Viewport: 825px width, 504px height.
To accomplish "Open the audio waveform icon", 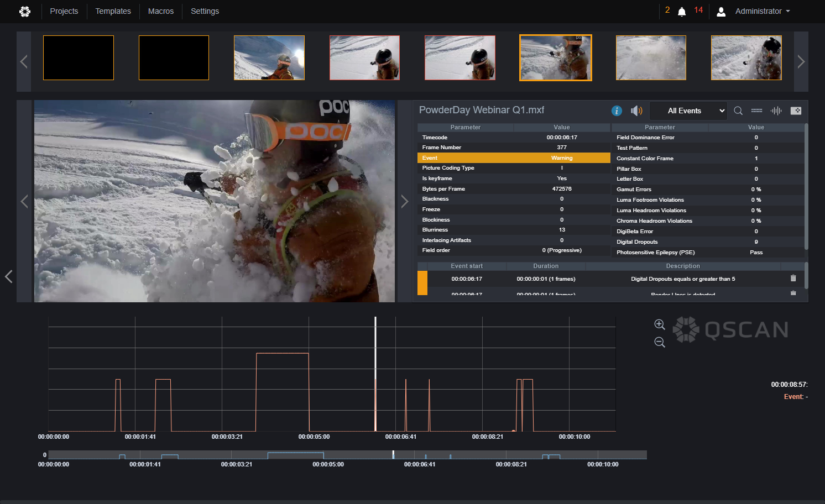I will click(x=776, y=111).
